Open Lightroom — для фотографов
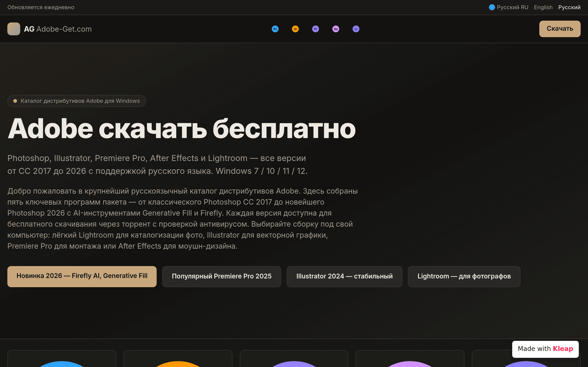Image resolution: width=588 pixels, height=367 pixels. [x=464, y=276]
